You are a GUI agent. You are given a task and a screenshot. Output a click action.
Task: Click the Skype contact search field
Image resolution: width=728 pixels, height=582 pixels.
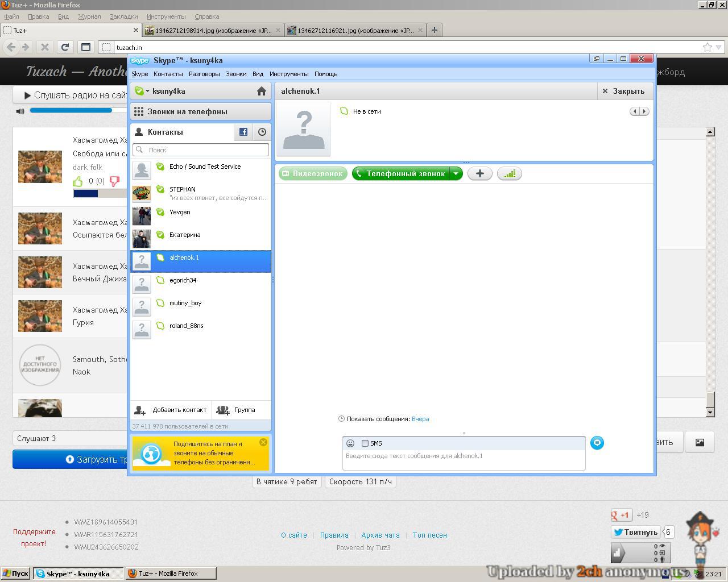tap(201, 149)
